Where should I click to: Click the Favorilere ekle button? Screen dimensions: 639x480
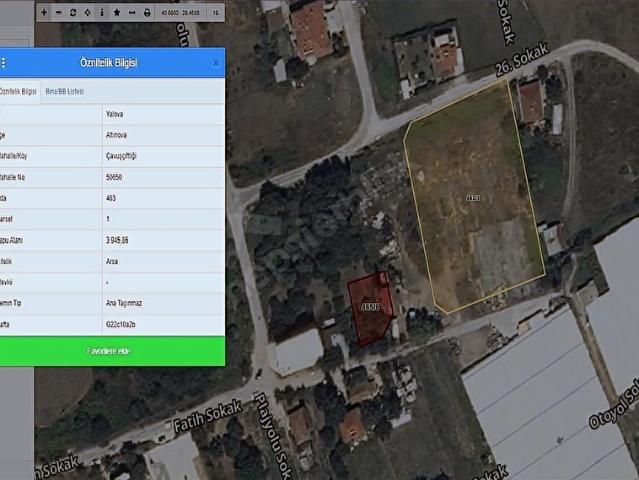(112, 351)
